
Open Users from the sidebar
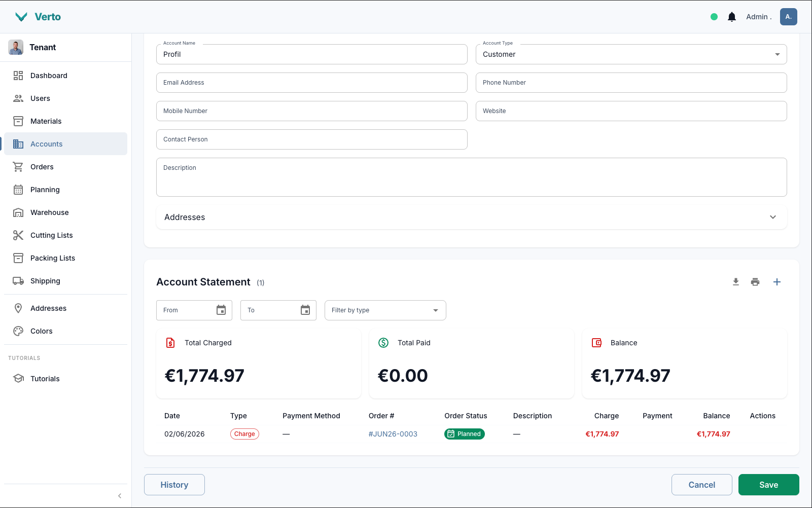(x=66, y=98)
